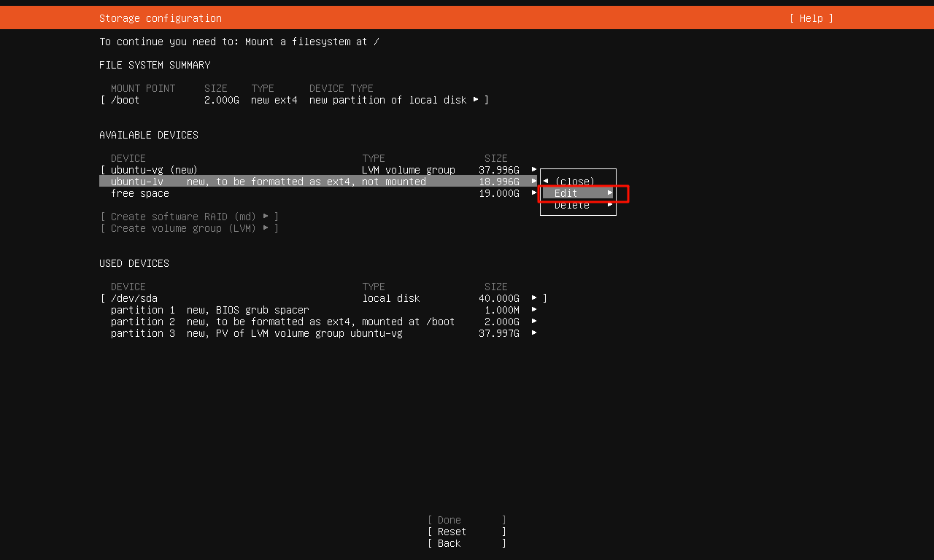This screenshot has height=560, width=934.
Task: Click the AVAILABLE DEVICES heading
Action: pos(149,135)
